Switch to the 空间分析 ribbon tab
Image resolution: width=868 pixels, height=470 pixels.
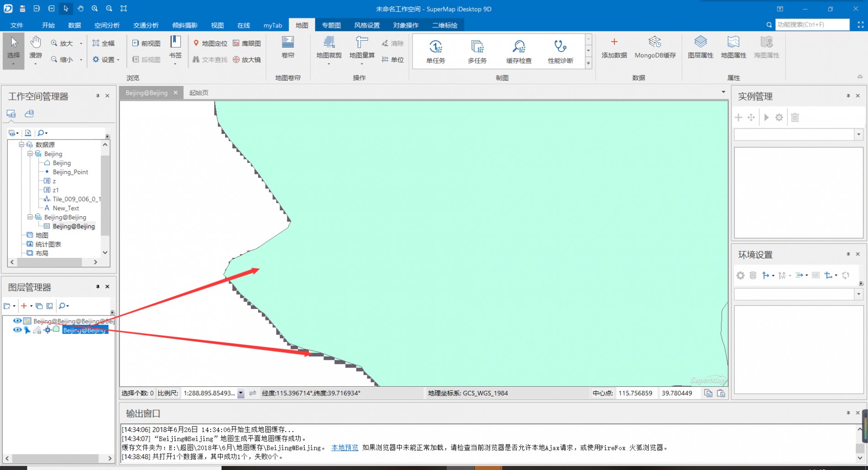point(107,25)
